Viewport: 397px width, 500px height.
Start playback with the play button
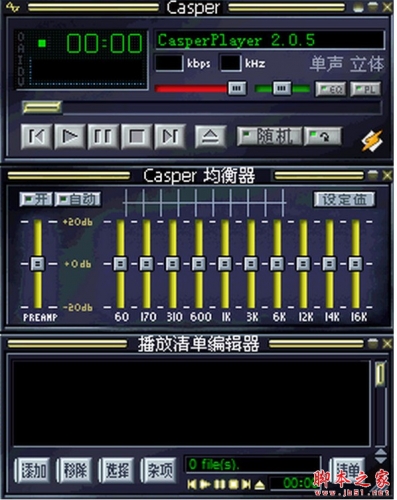coord(70,136)
